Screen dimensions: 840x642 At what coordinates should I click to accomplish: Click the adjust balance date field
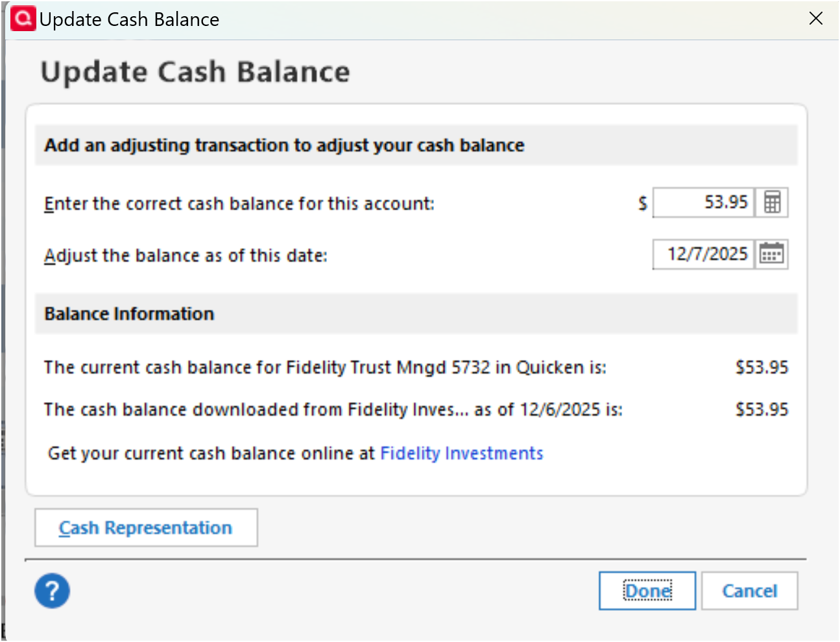(x=704, y=254)
